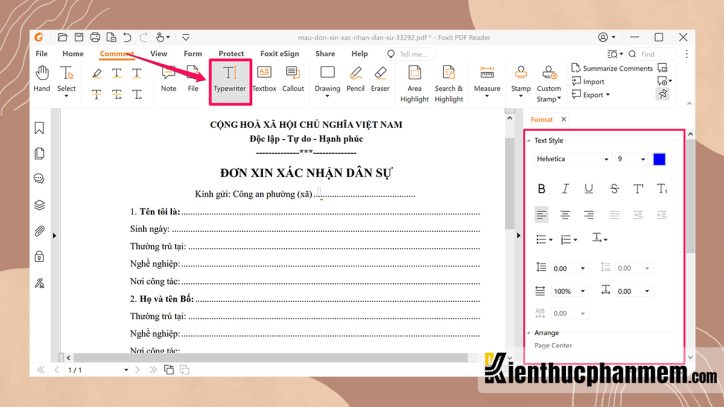
Task: Open the Measure tool
Action: [487, 81]
